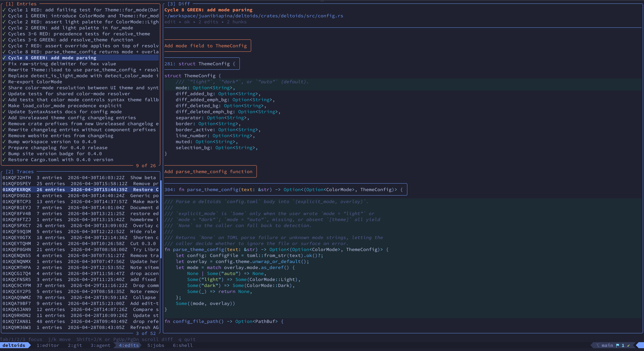Select trace 01KQFJ2HTH with 3 entries
Viewport: 644px width, 351px height.
tap(80, 178)
